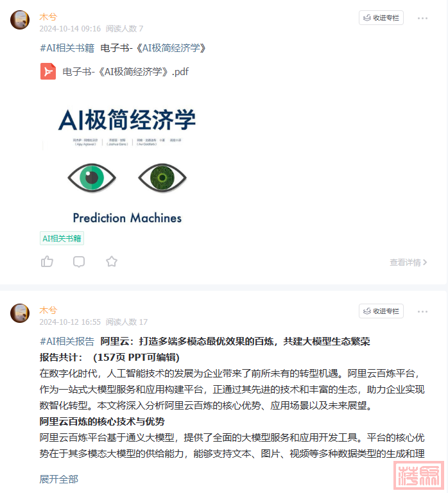The width and height of the screenshot is (448, 493).
Task: Click 收进专栏 on the 阿里云 post
Action: (381, 311)
